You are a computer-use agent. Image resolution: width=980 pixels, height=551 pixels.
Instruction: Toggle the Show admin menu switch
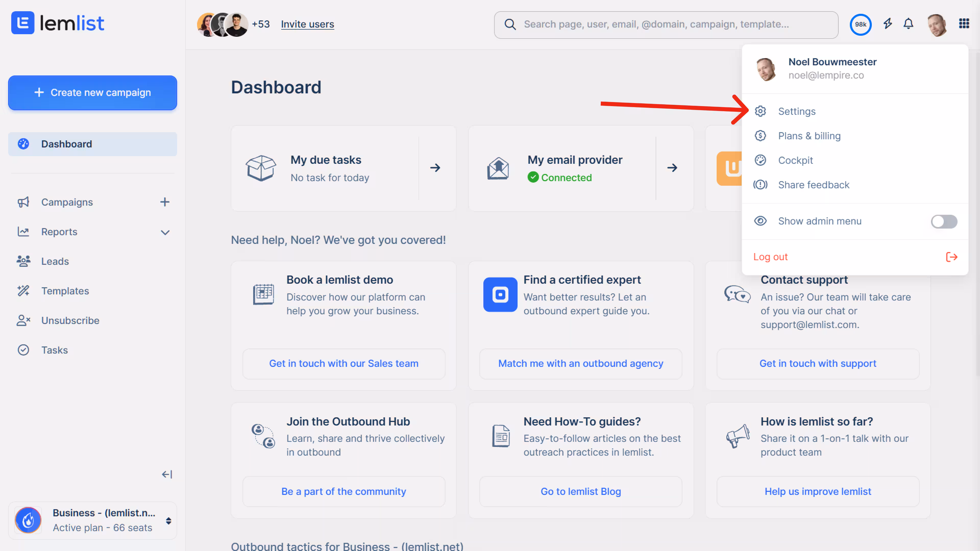(944, 221)
